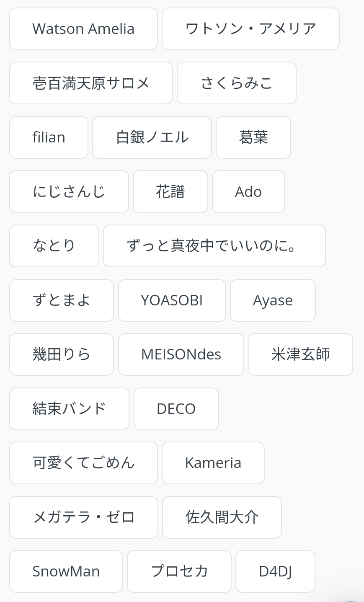Tap the 結束バンド tag

click(x=69, y=409)
